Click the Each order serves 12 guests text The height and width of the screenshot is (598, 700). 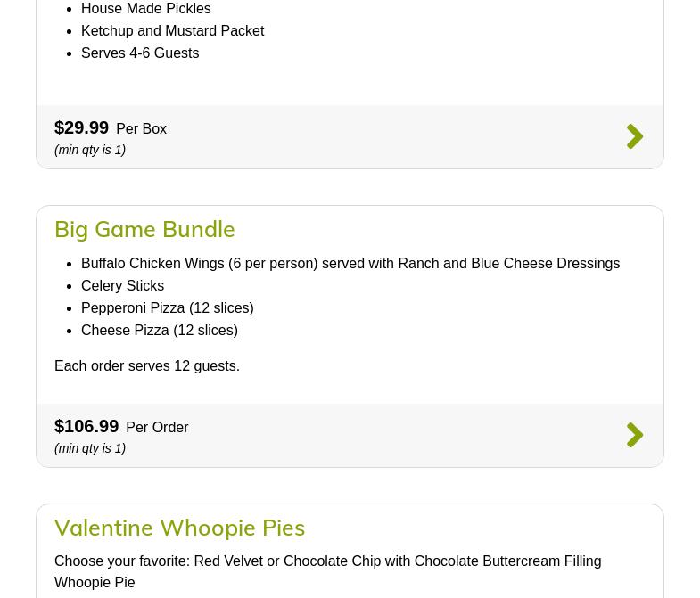147,366
